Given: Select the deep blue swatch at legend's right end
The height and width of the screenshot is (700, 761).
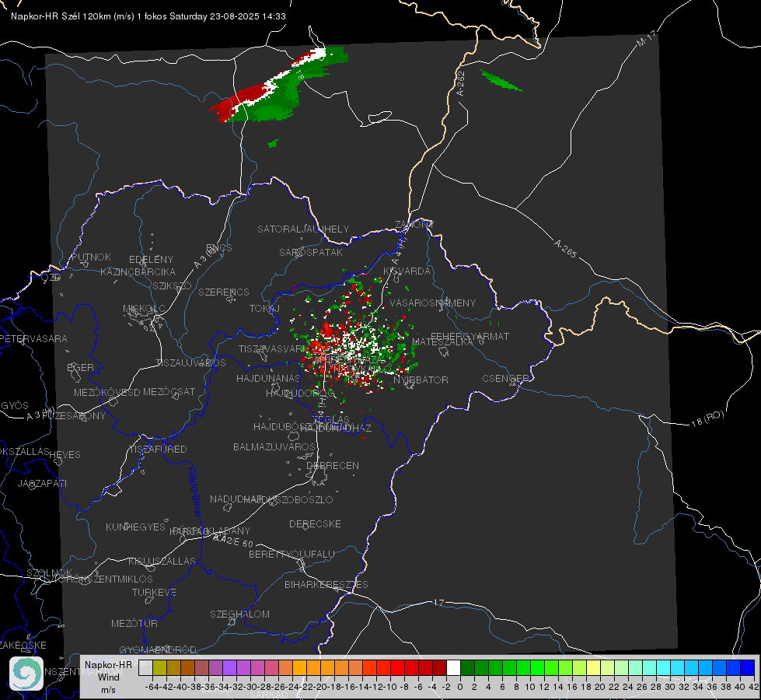Looking at the screenshot, I should click(748, 667).
